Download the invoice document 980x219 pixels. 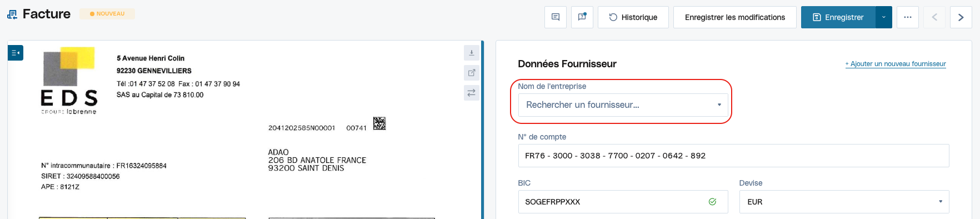tap(471, 53)
